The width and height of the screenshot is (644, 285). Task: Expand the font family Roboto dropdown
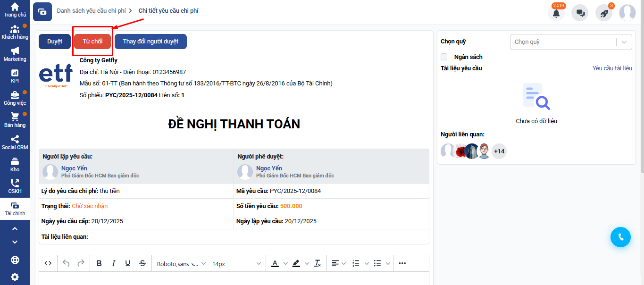tap(181, 264)
